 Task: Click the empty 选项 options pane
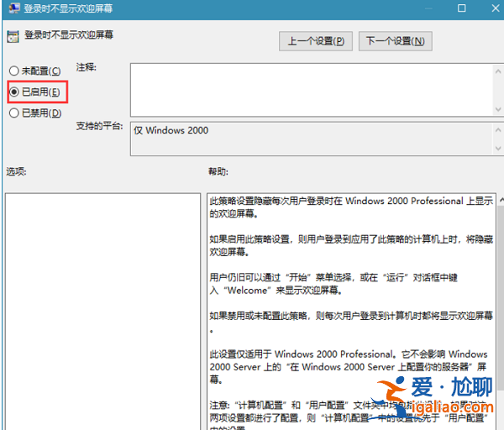click(102, 311)
